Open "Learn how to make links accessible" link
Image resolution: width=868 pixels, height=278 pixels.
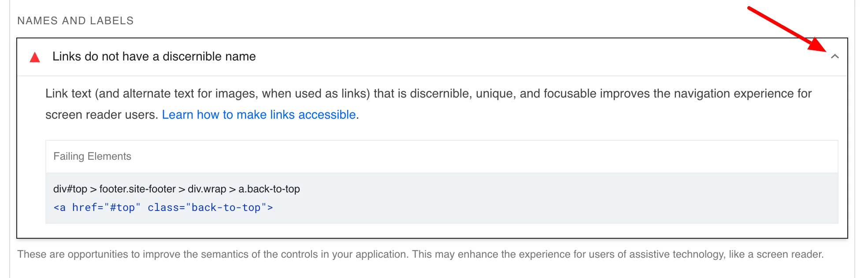259,115
